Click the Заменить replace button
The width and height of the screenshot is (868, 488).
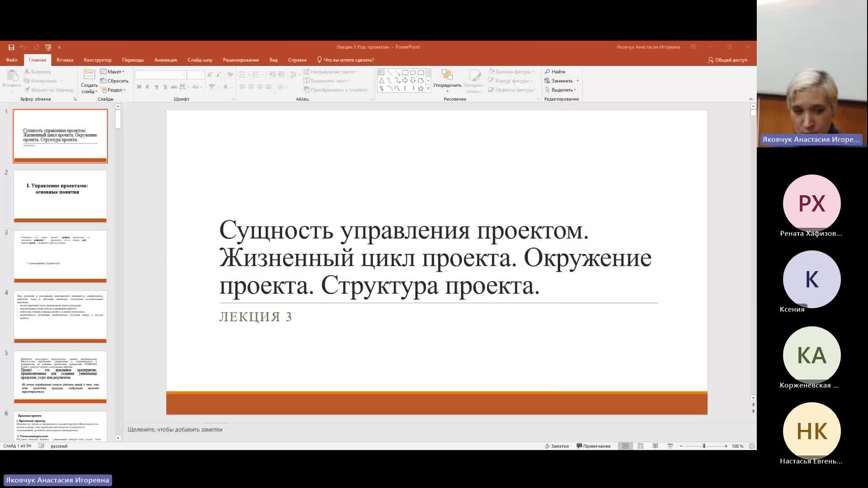pyautogui.click(x=559, y=81)
